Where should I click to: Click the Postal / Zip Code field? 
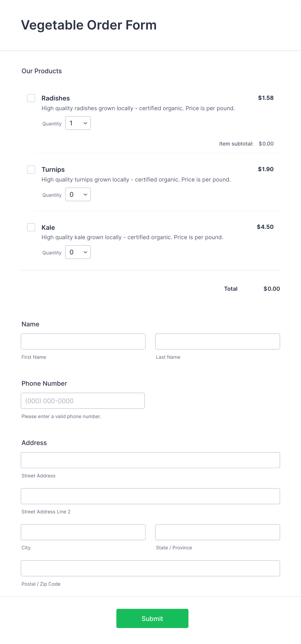[x=150, y=568]
